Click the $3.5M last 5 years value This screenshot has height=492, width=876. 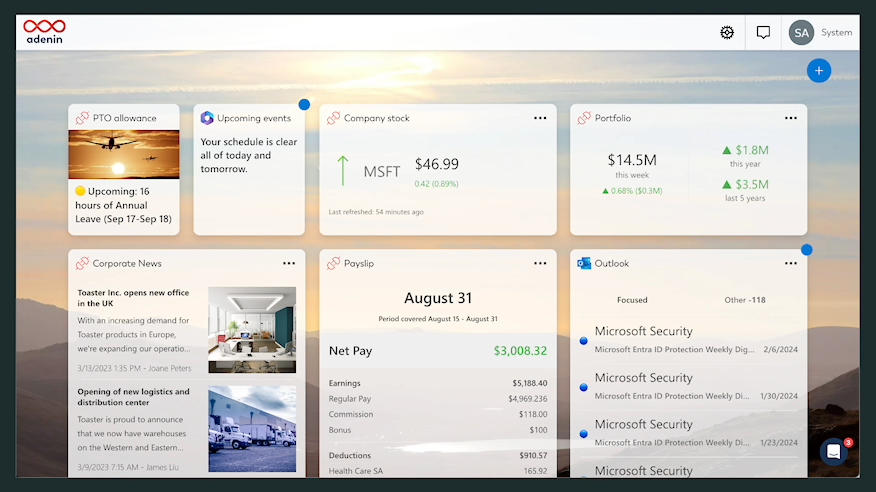(x=745, y=184)
